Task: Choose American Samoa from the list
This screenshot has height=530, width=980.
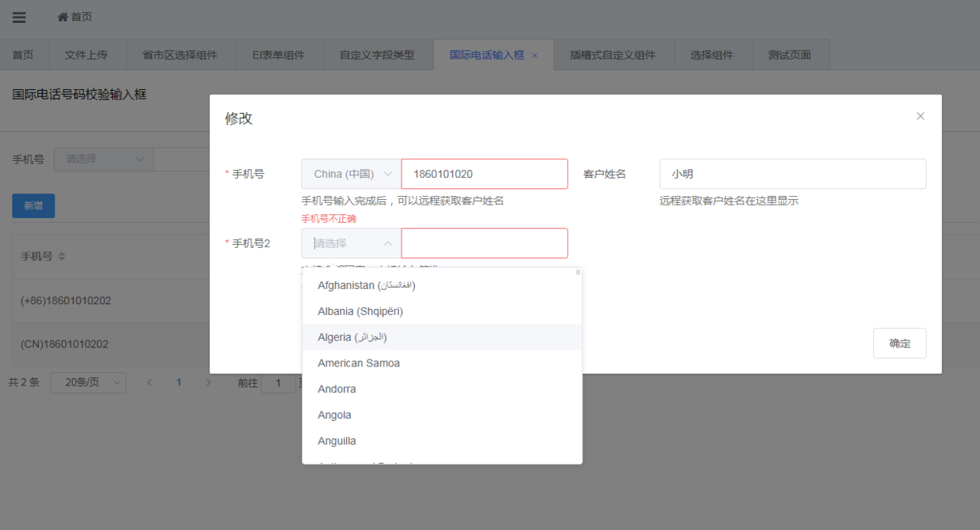Action: pos(443,363)
